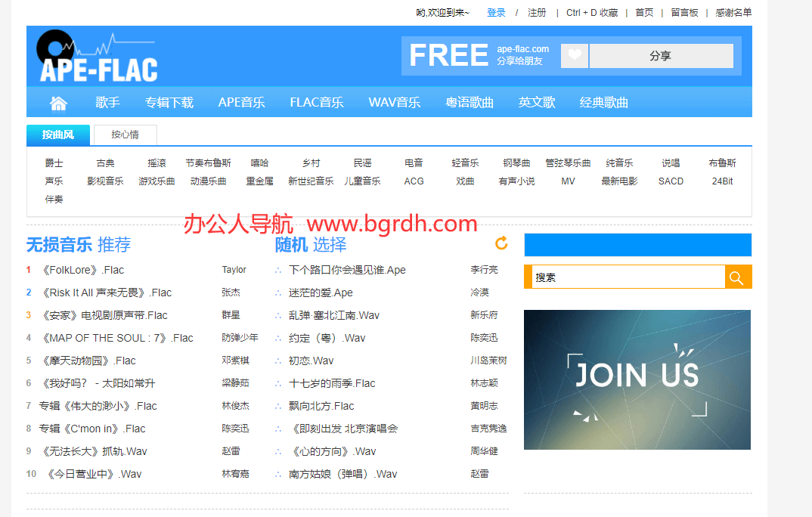The width and height of the screenshot is (812, 517).
Task: Go to the 粤语歌曲 section
Action: (x=469, y=103)
